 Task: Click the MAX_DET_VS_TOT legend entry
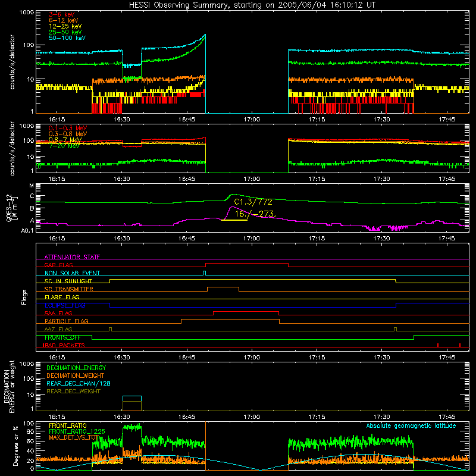[x=74, y=437]
